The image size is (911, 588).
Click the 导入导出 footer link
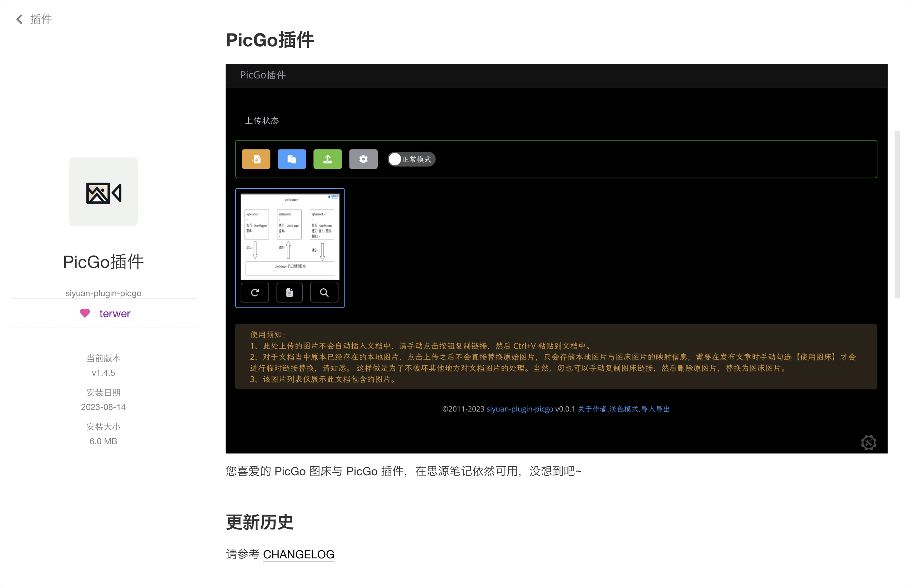(655, 409)
